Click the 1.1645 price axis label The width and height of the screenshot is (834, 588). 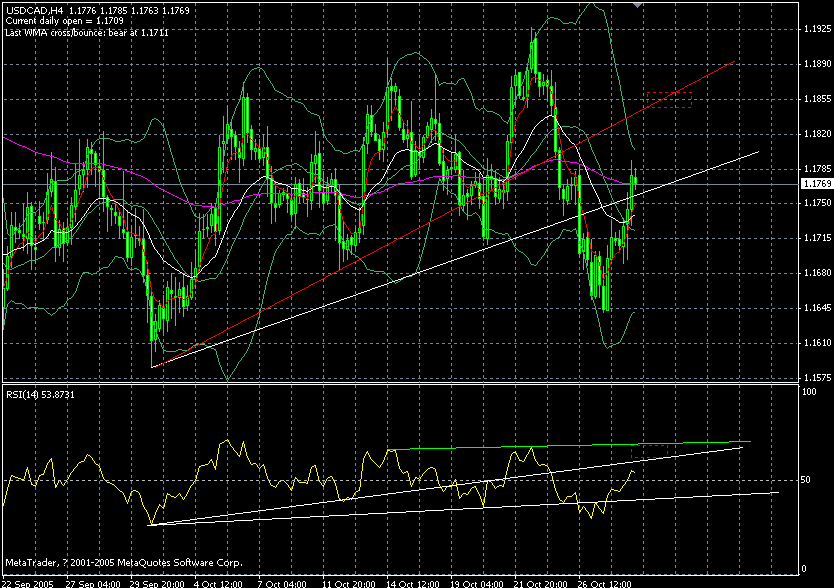818,308
